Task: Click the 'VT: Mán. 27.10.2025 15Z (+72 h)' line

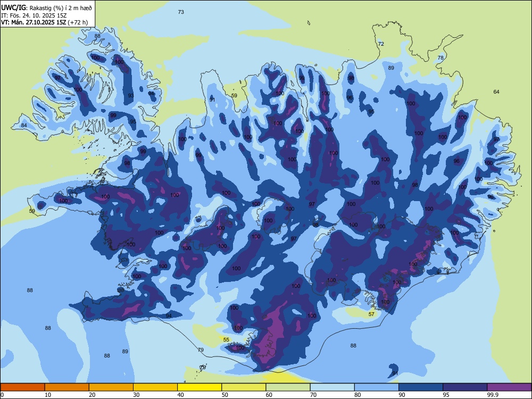Action: pos(44,22)
